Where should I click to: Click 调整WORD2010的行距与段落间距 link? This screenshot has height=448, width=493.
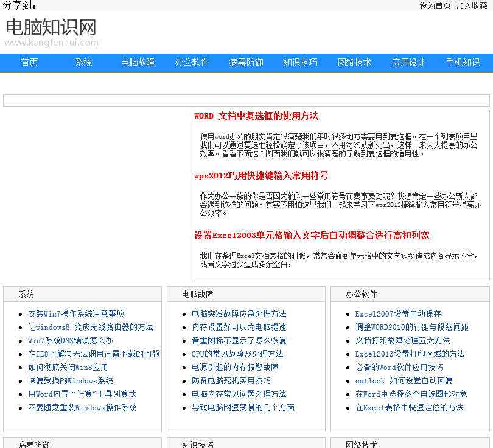[x=412, y=327]
